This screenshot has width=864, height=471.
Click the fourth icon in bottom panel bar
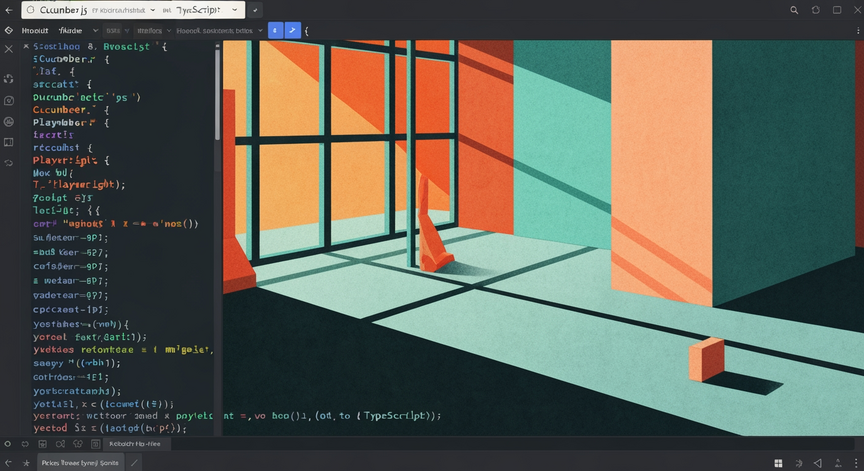coord(60,443)
